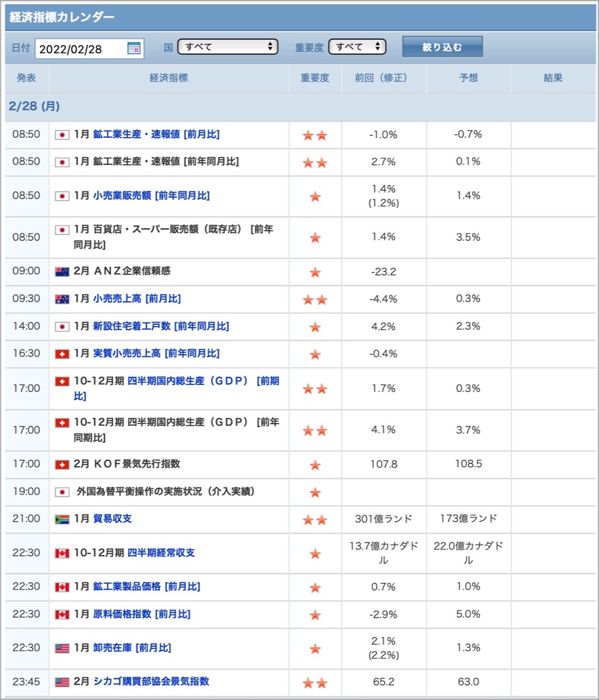This screenshot has height=700, width=599.
Task: Click the US flag beside シカゴ購買部協会景気指数
Action: [x=62, y=682]
